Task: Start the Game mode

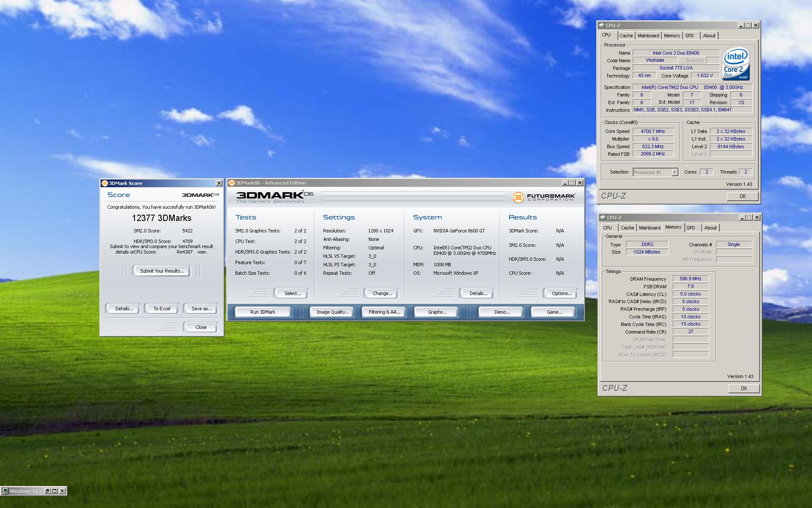Action: [x=554, y=312]
